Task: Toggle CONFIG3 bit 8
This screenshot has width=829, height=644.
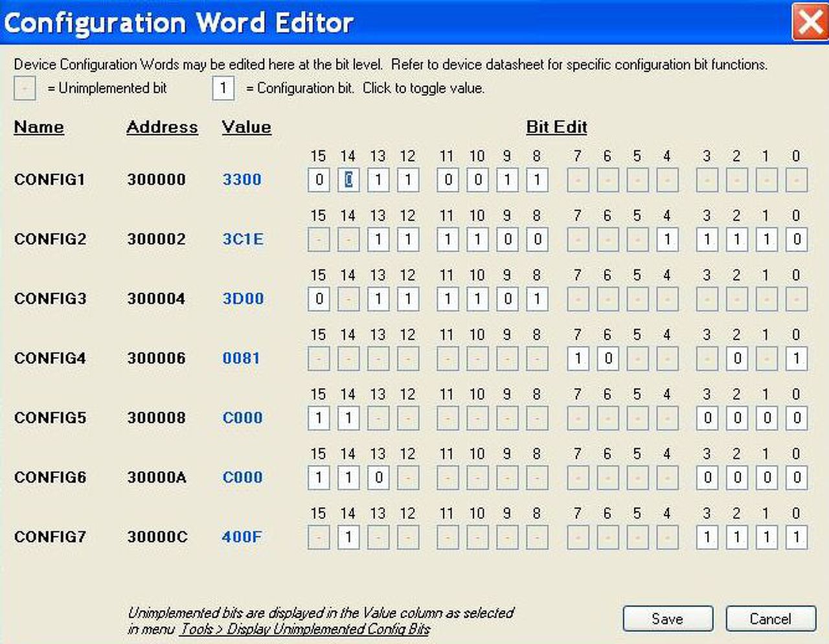Action: [538, 299]
